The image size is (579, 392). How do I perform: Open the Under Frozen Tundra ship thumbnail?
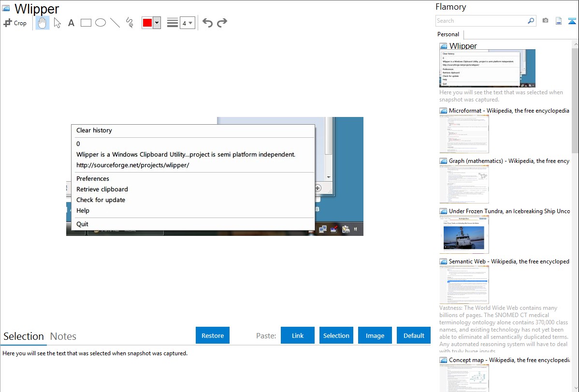(x=464, y=234)
